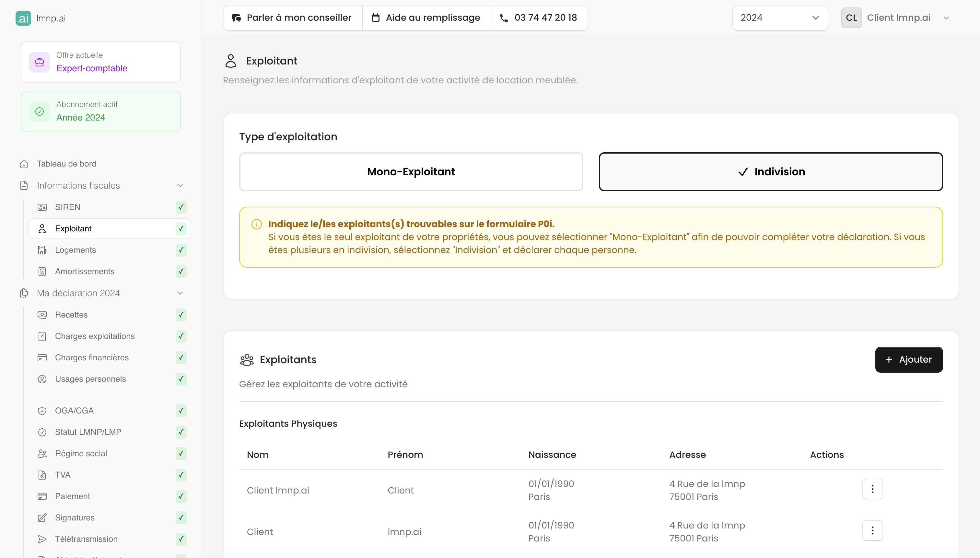Image resolution: width=980 pixels, height=558 pixels.
Task: Open actions menu for Client lmnp.ai row
Action: (x=872, y=489)
